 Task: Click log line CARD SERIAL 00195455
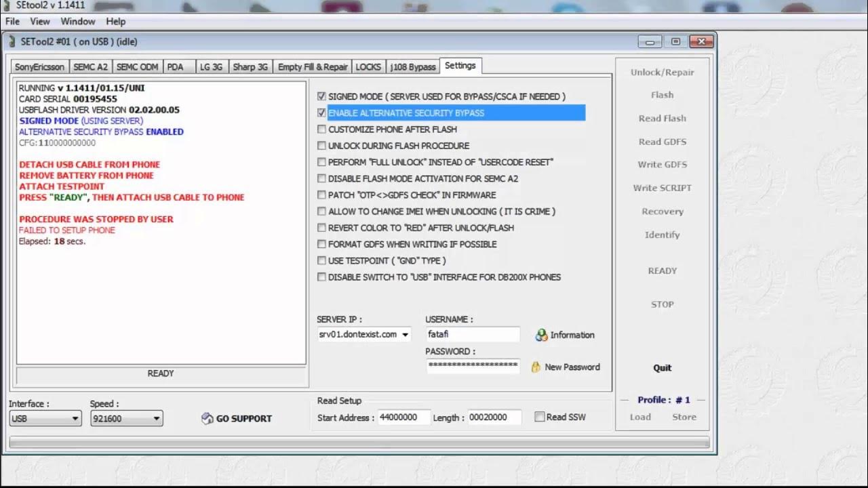pyautogui.click(x=68, y=99)
